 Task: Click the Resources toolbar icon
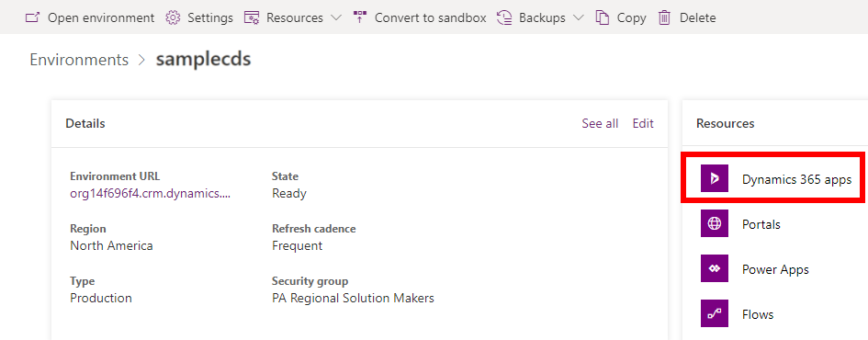pos(252,17)
